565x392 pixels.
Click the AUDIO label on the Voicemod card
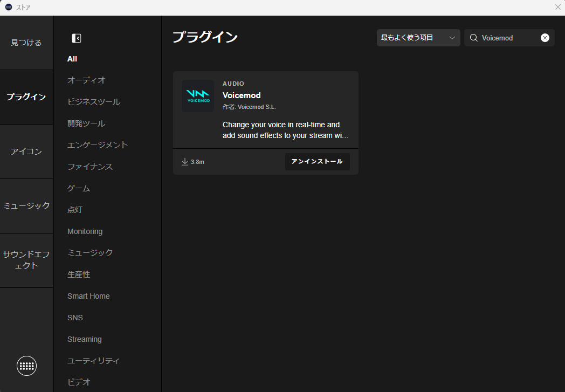233,84
